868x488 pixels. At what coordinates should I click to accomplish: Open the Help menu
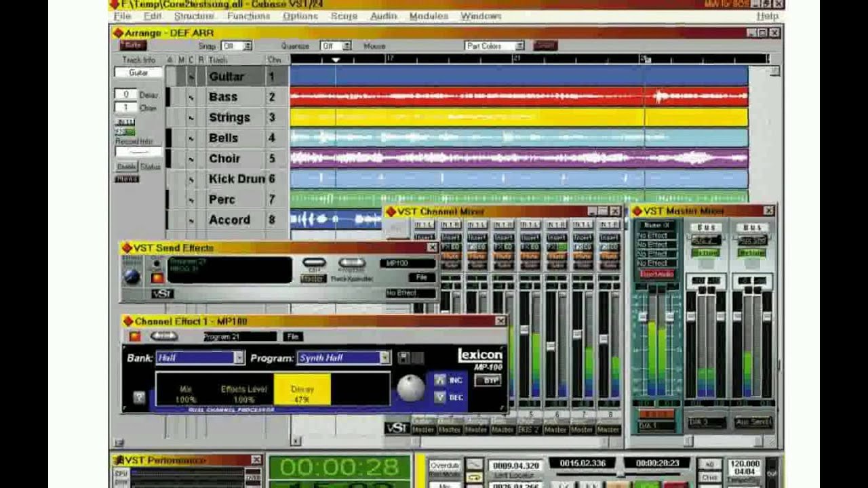[x=767, y=16]
